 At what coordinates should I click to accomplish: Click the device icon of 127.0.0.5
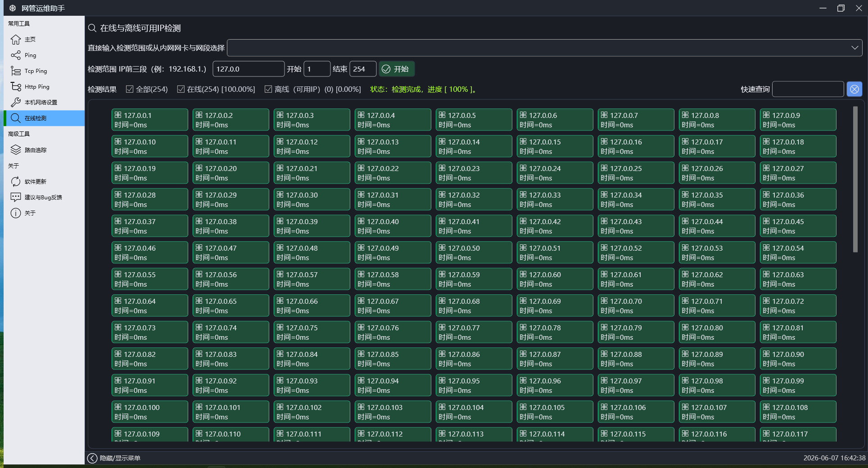tap(442, 115)
